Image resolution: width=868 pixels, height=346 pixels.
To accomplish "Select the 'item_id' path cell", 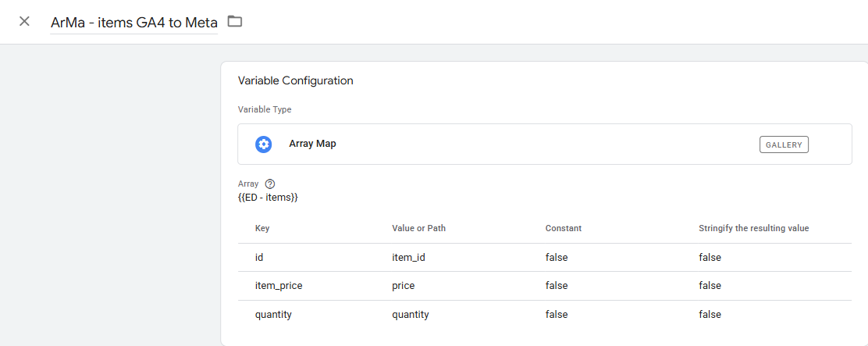I will click(409, 257).
